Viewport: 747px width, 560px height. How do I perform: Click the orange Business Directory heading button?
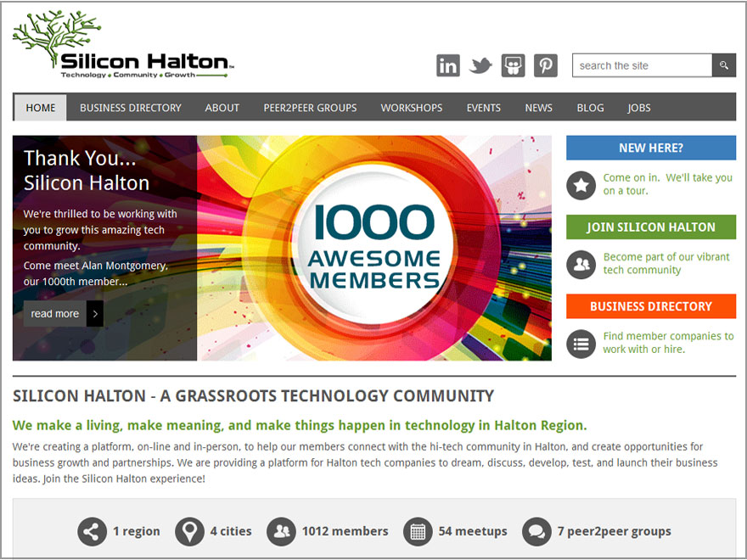(650, 306)
